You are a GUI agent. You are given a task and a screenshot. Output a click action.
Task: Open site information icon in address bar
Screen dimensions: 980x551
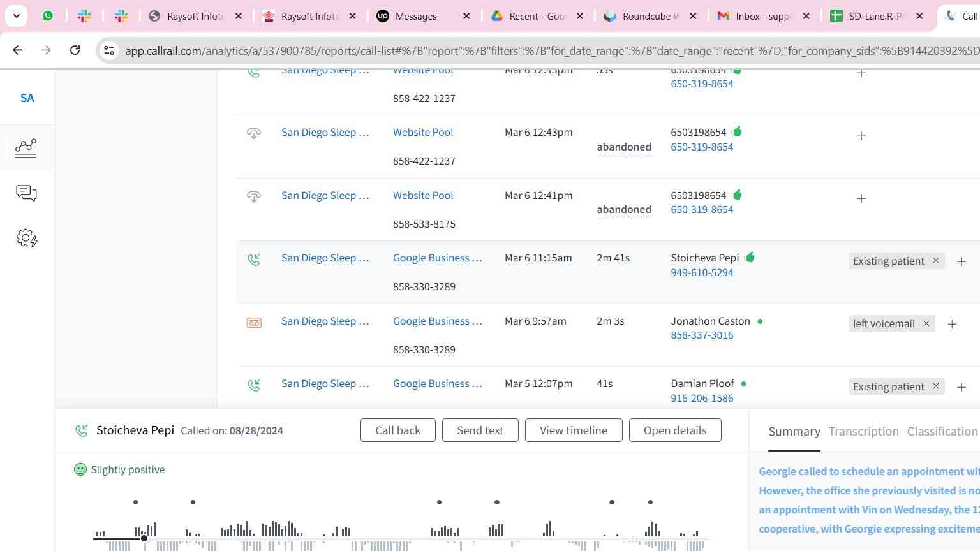click(x=109, y=50)
